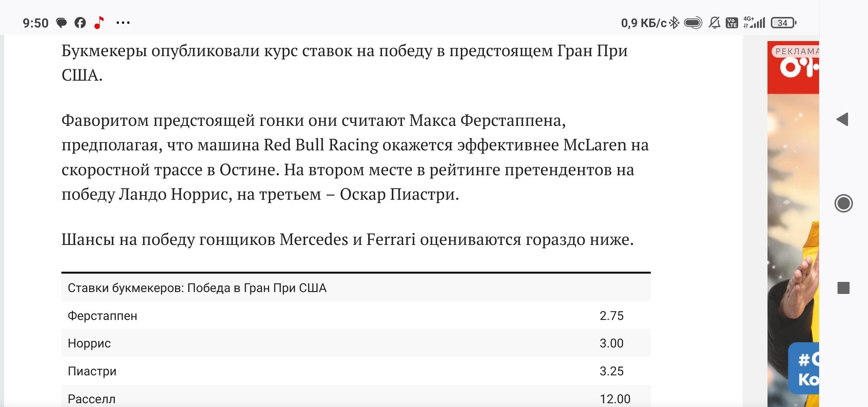
Task: Tap the 9:50 clock in status bar
Action: coord(36,23)
